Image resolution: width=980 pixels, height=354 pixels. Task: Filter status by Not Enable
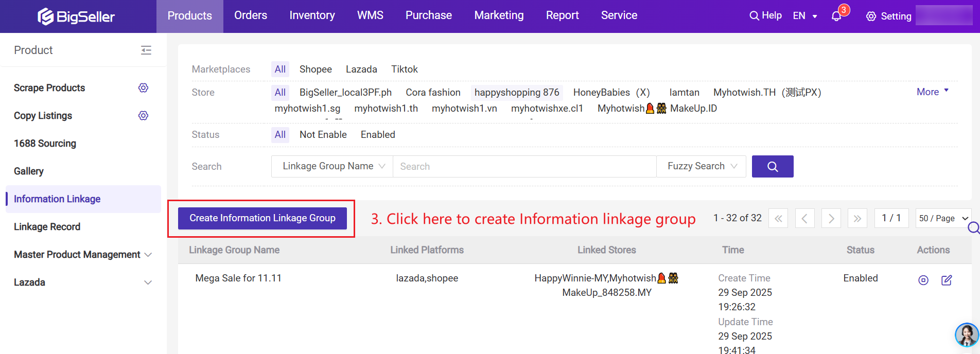click(323, 135)
